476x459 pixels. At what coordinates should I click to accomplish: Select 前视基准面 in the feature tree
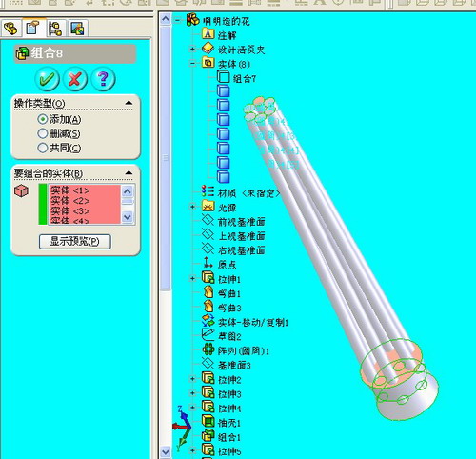tap(241, 222)
